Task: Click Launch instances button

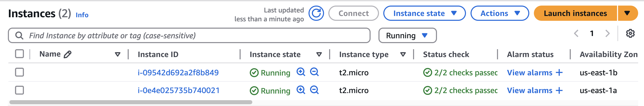Action: [x=575, y=13]
